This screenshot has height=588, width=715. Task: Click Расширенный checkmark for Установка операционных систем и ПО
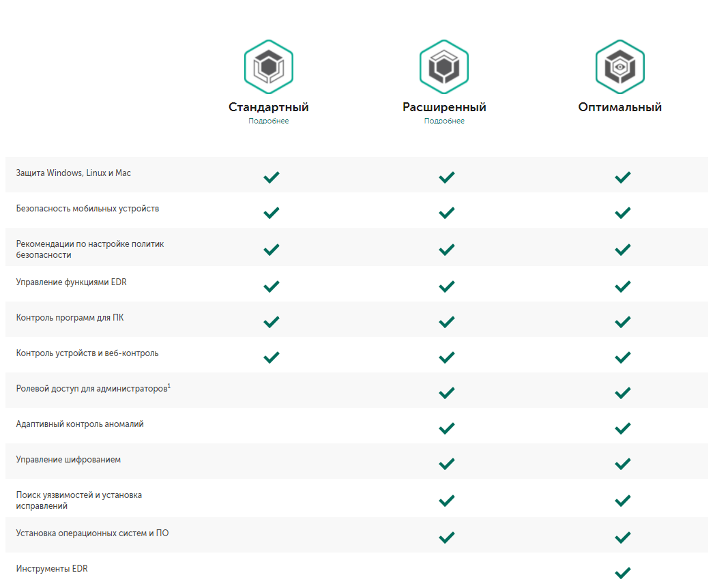pos(447,537)
